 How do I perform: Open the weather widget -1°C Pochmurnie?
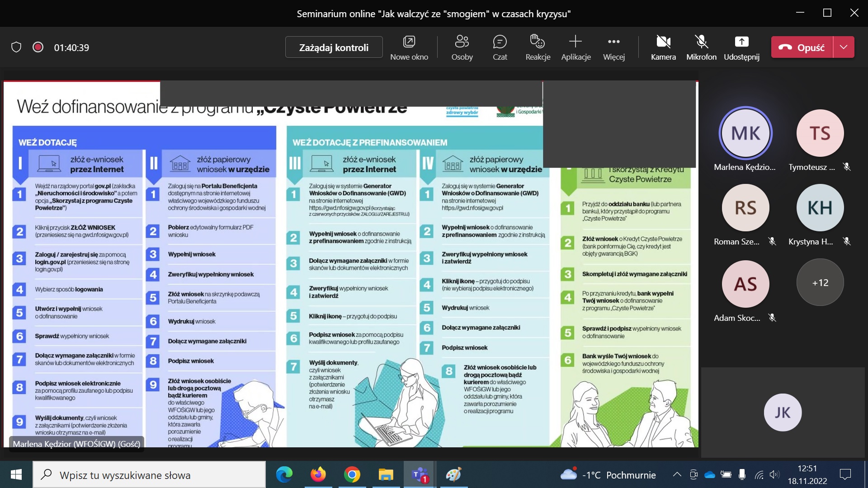(608, 475)
